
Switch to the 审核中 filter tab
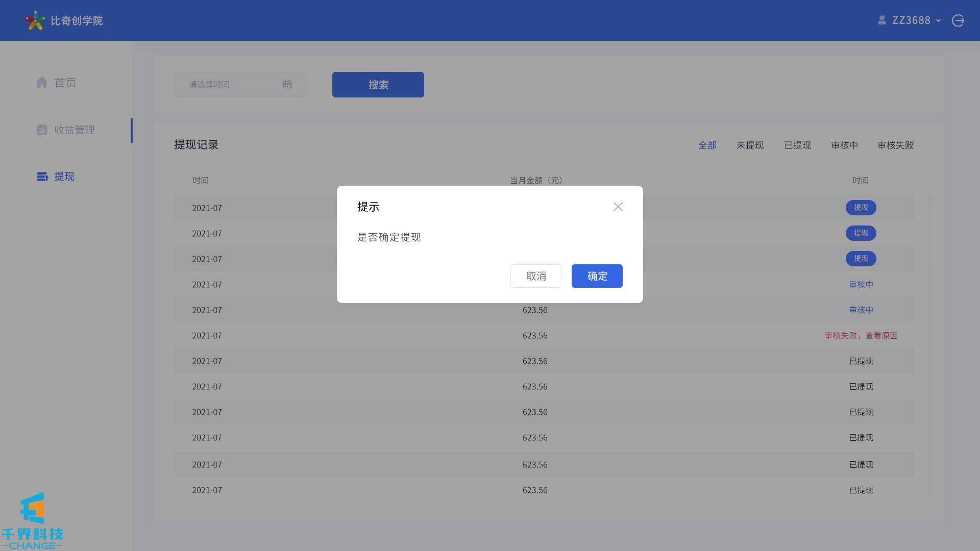[x=844, y=145]
